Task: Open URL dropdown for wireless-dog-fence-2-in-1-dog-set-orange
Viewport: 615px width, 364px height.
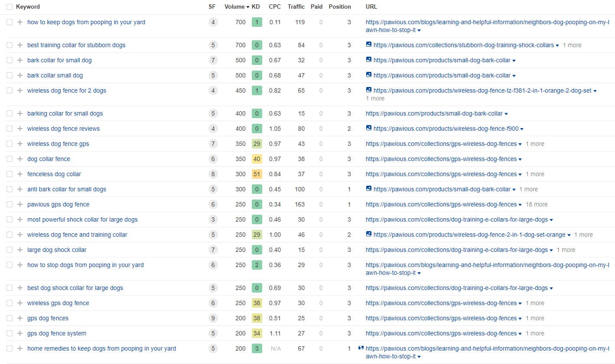Action: (x=569, y=235)
